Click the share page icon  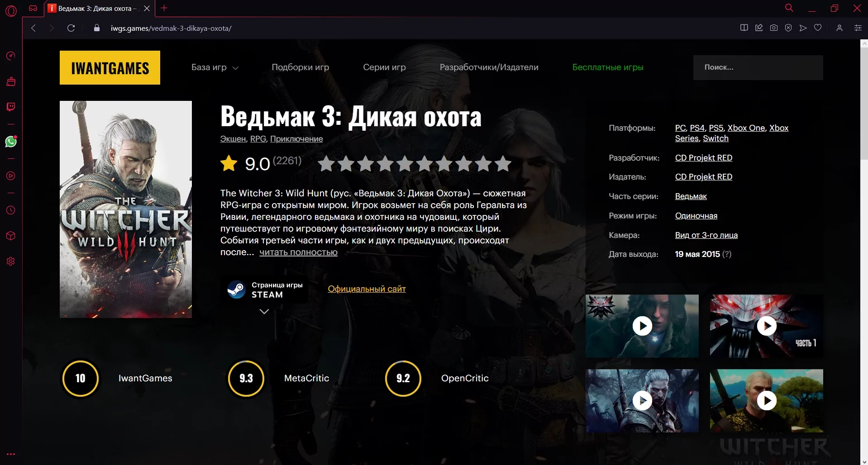(x=759, y=28)
